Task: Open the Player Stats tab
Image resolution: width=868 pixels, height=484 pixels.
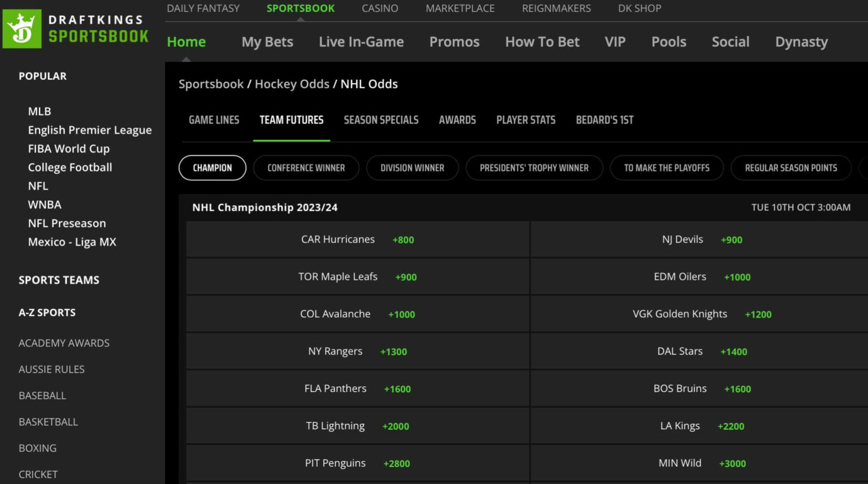Action: [526, 120]
